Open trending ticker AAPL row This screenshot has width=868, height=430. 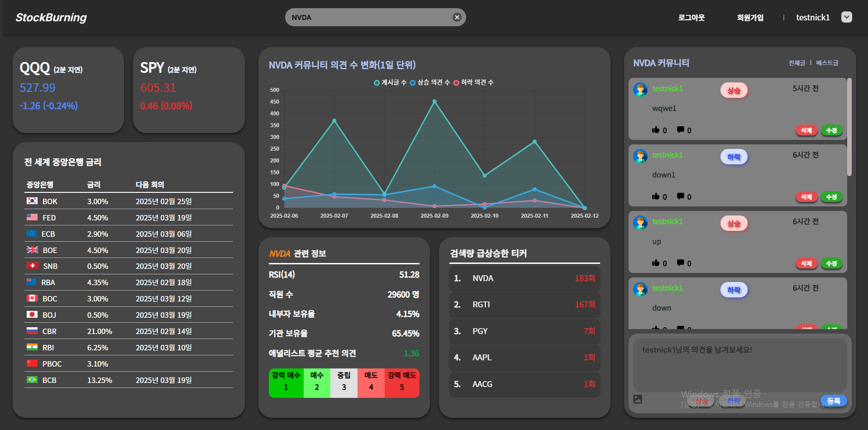[525, 358]
